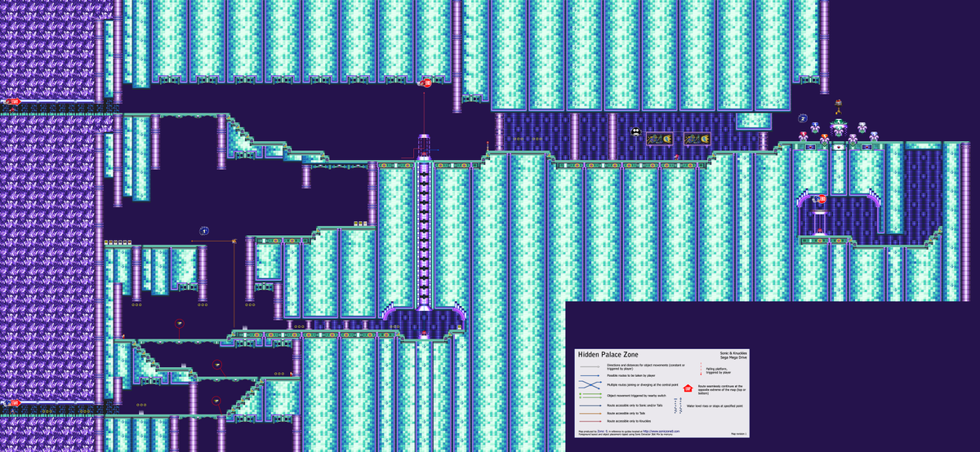Click the right prophecy mural panel
Viewport: 980px width, 452px height.
click(x=697, y=139)
